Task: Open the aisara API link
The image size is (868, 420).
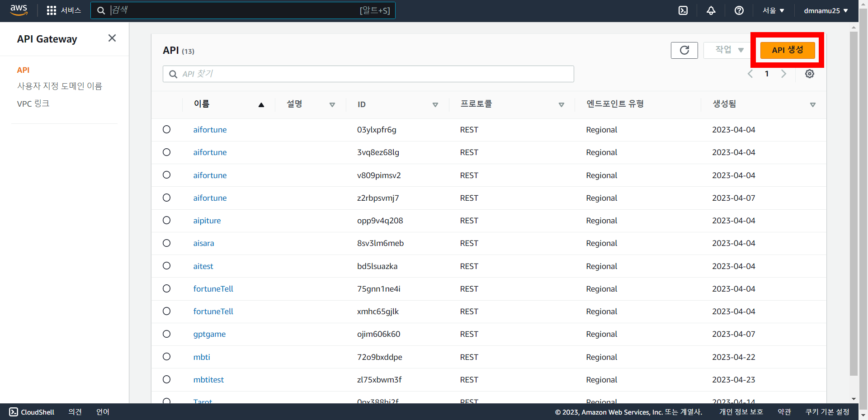Action: (203, 243)
